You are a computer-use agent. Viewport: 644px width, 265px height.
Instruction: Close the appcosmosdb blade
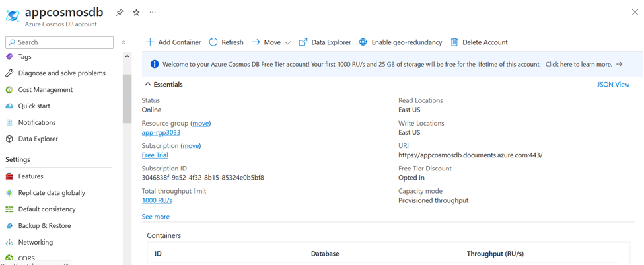pos(635,13)
